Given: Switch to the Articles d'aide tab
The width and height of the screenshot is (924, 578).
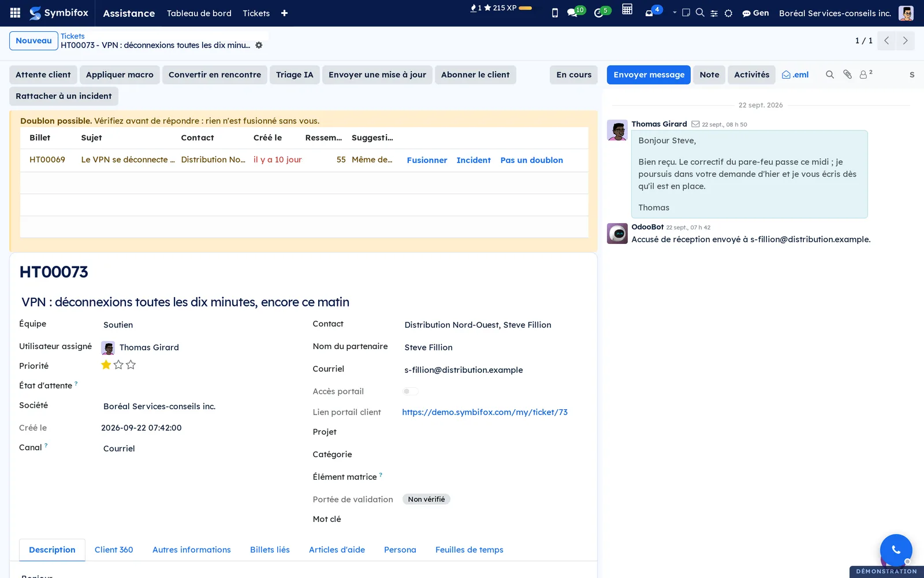Looking at the screenshot, I should (x=337, y=550).
